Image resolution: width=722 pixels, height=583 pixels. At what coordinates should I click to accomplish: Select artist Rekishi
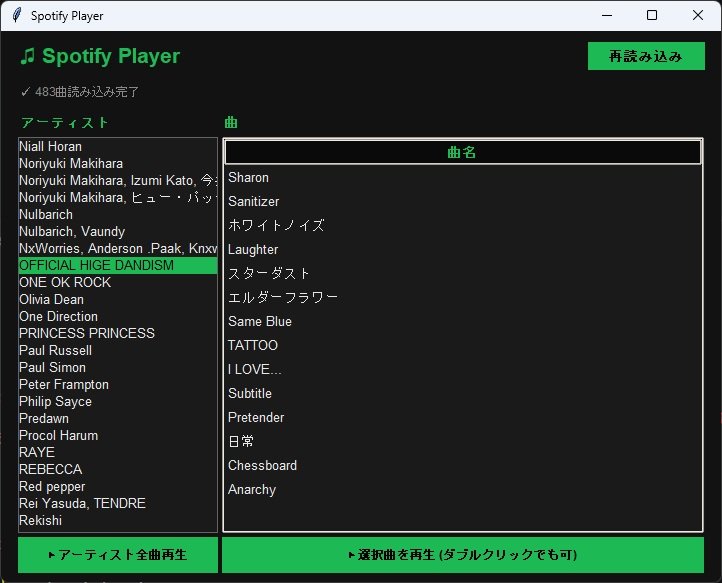tap(118, 521)
